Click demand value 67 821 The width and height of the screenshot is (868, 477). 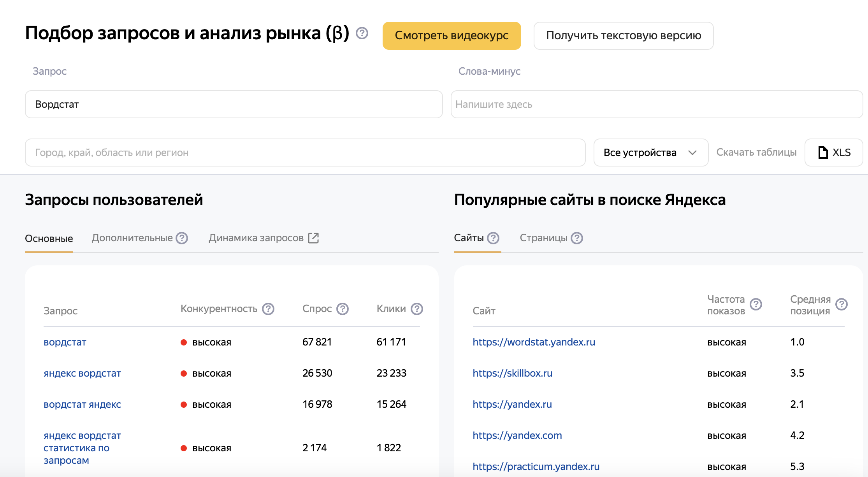[317, 342]
